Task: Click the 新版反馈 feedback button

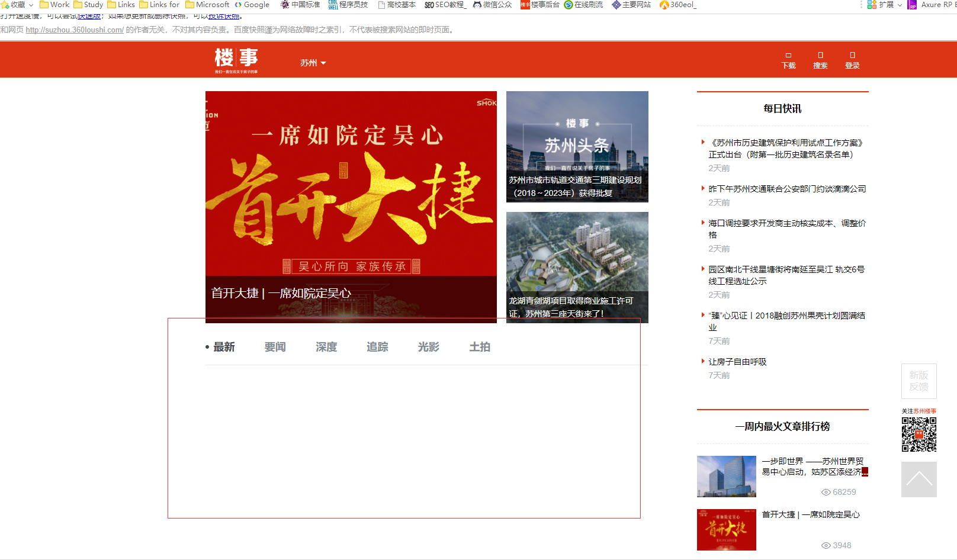Action: [x=919, y=381]
